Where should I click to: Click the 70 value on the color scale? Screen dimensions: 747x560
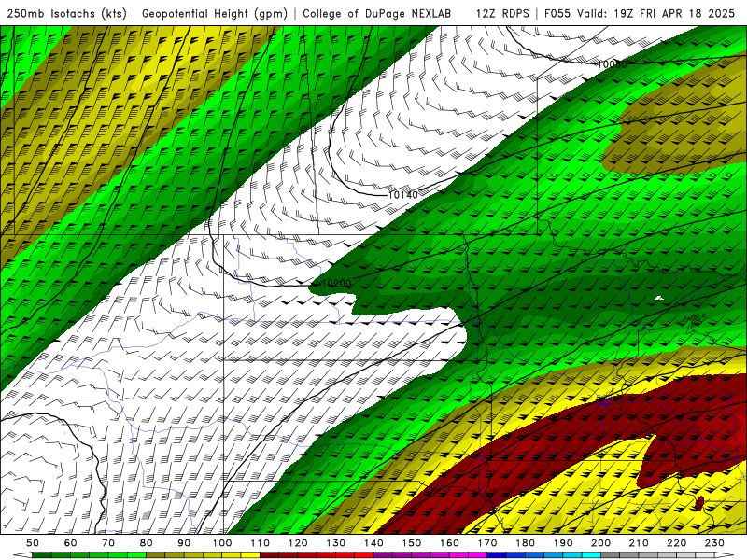(x=108, y=543)
